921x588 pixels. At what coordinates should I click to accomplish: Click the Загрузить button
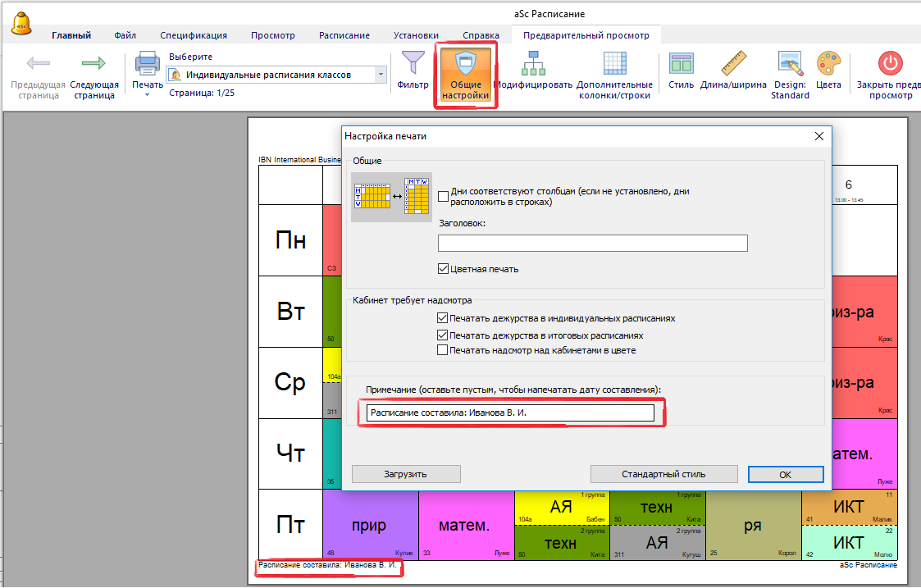point(406,474)
